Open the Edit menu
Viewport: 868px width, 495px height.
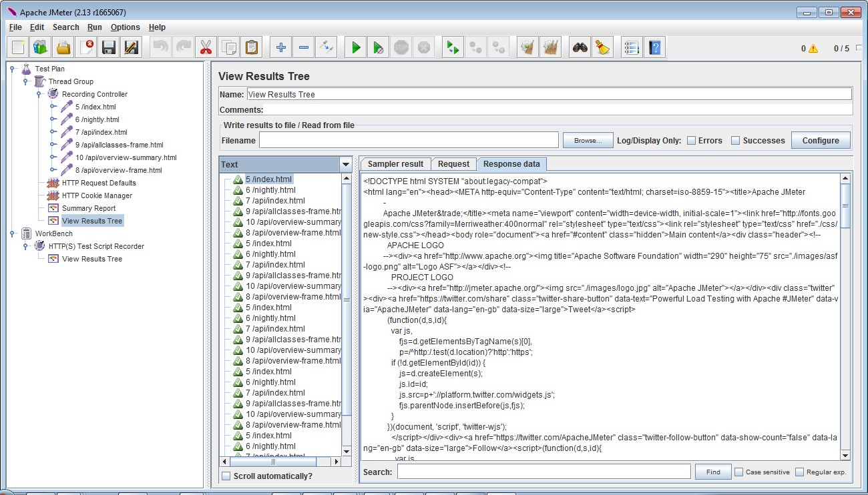pyautogui.click(x=37, y=27)
